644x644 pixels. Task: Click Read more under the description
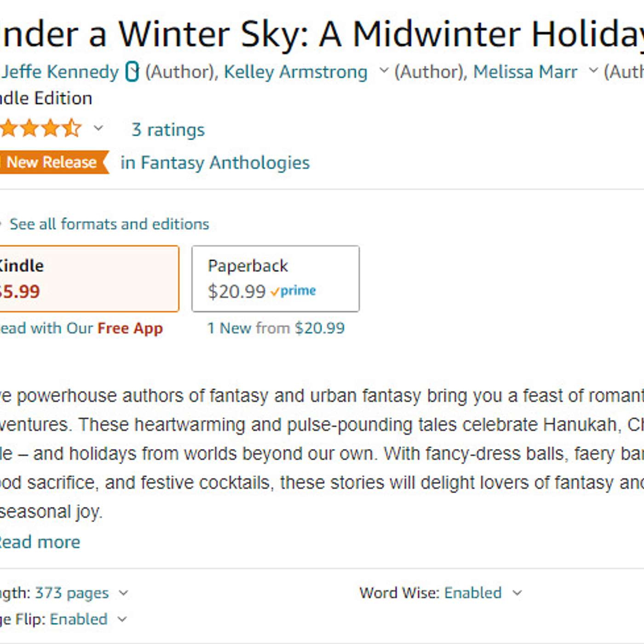click(40, 542)
